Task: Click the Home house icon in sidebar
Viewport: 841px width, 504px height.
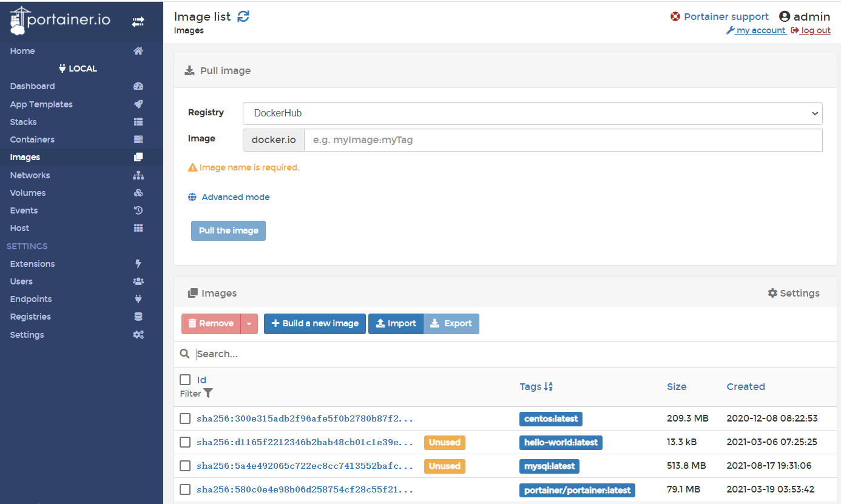Action: tap(138, 51)
